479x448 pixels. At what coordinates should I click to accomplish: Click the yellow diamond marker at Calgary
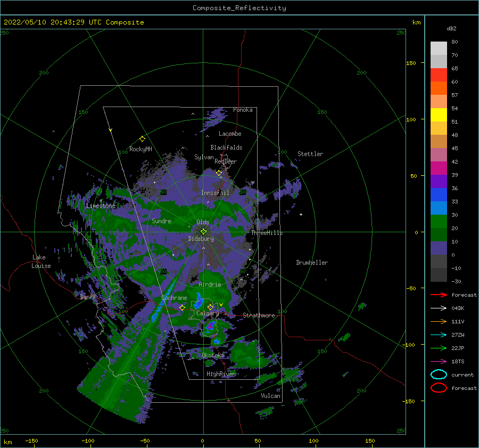coord(210,307)
